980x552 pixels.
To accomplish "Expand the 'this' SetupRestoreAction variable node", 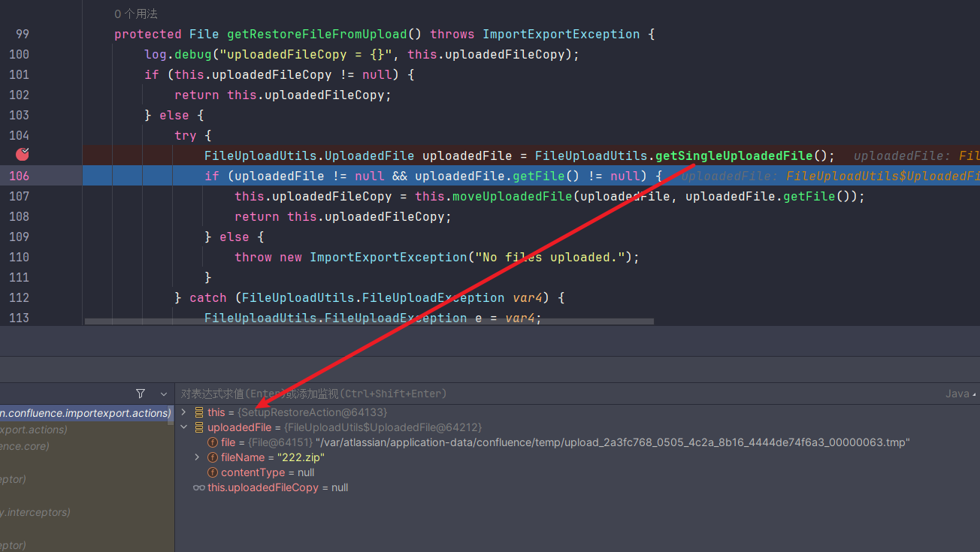I will pyautogui.click(x=184, y=412).
